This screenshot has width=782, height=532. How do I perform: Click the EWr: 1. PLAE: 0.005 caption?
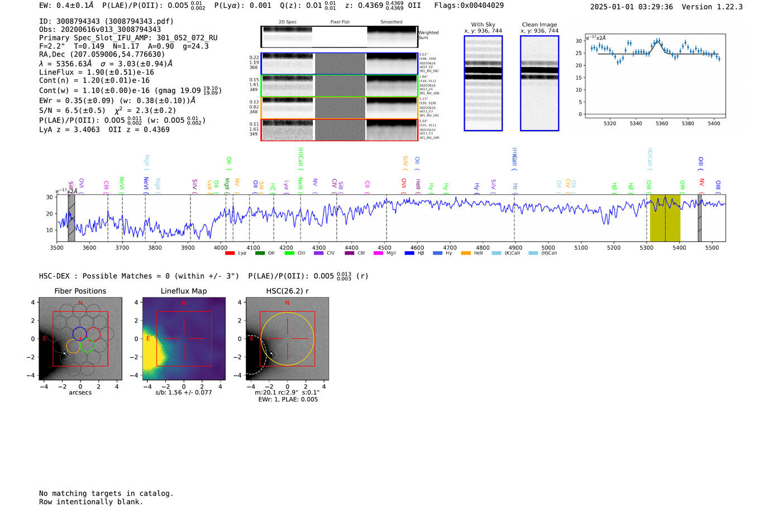click(x=288, y=399)
